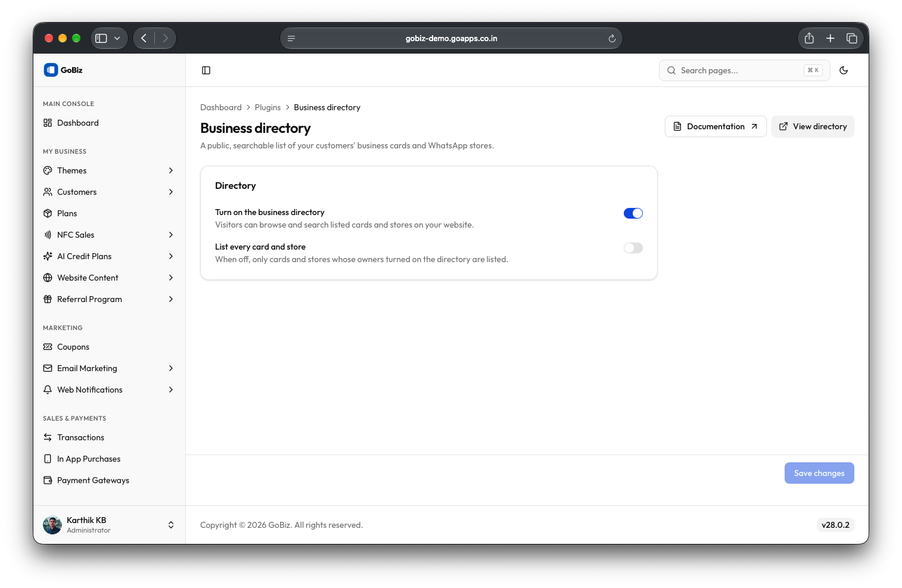Go back in Safari history

(144, 38)
